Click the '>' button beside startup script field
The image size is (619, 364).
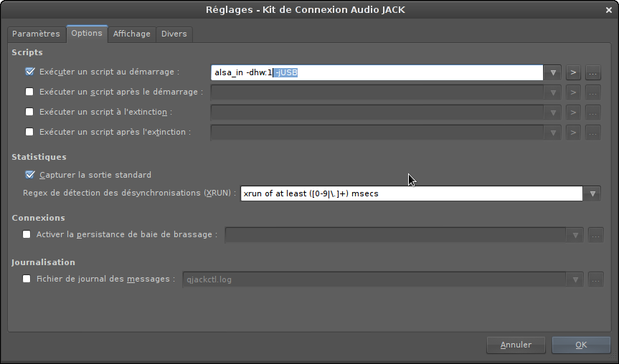point(572,72)
